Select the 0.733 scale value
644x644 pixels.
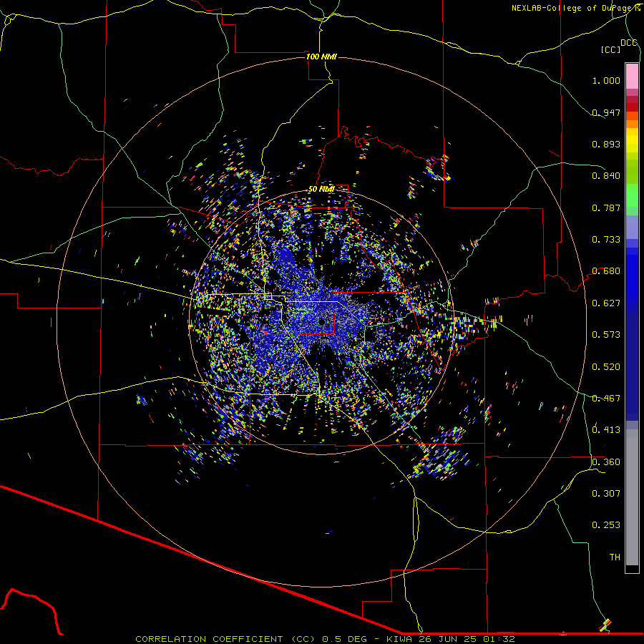click(606, 240)
